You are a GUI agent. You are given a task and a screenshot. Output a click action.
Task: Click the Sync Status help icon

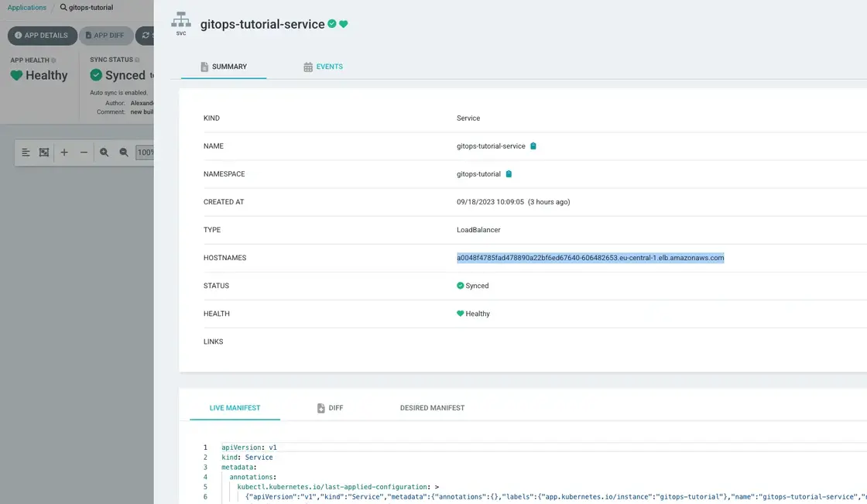(138, 60)
